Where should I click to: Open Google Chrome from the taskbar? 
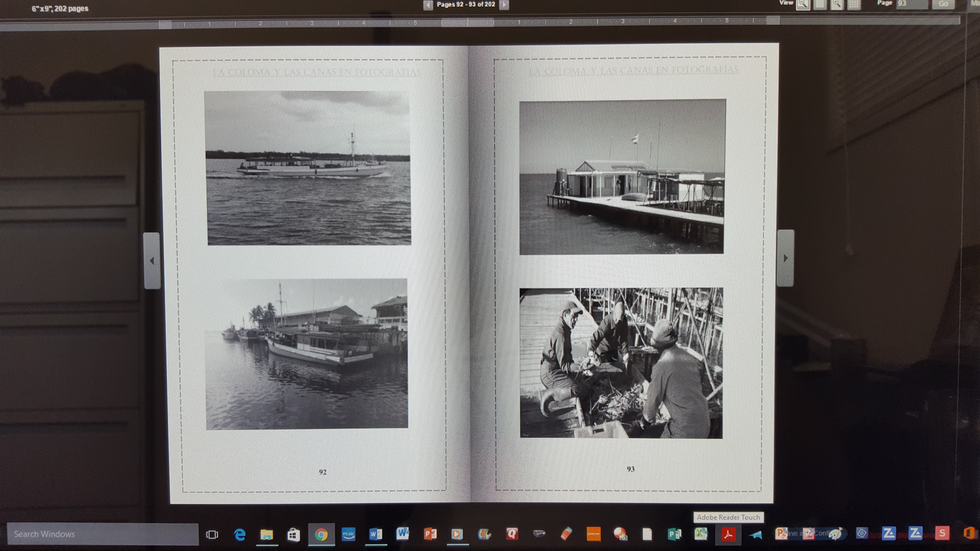tap(321, 535)
